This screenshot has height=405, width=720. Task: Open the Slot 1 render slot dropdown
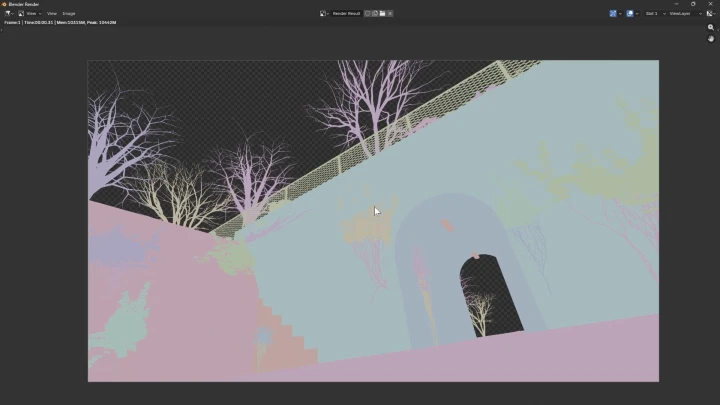[655, 14]
